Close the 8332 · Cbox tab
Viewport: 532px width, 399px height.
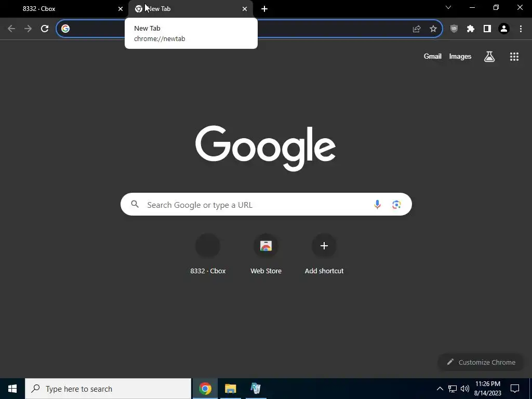121,9
